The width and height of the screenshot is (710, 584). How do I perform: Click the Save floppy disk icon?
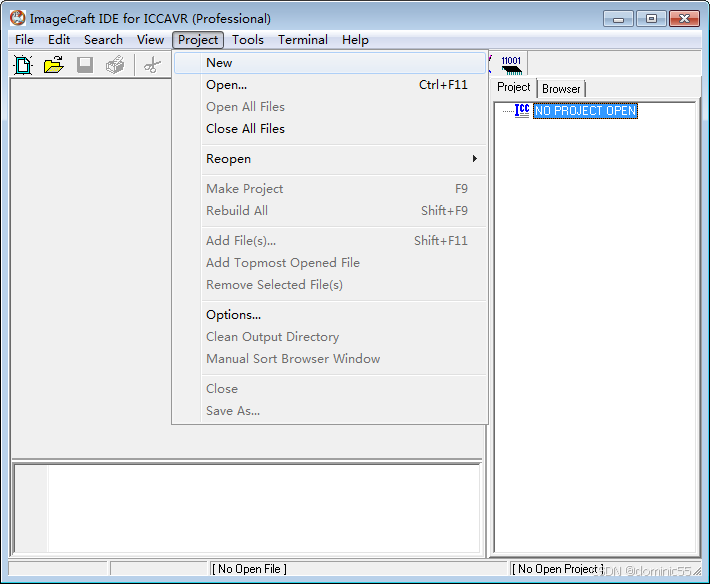(85, 65)
